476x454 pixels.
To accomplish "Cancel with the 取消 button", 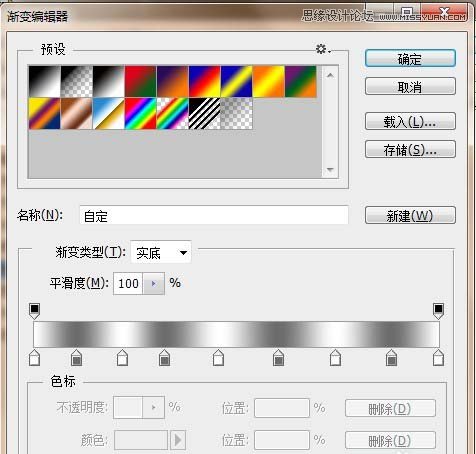I will (410, 87).
